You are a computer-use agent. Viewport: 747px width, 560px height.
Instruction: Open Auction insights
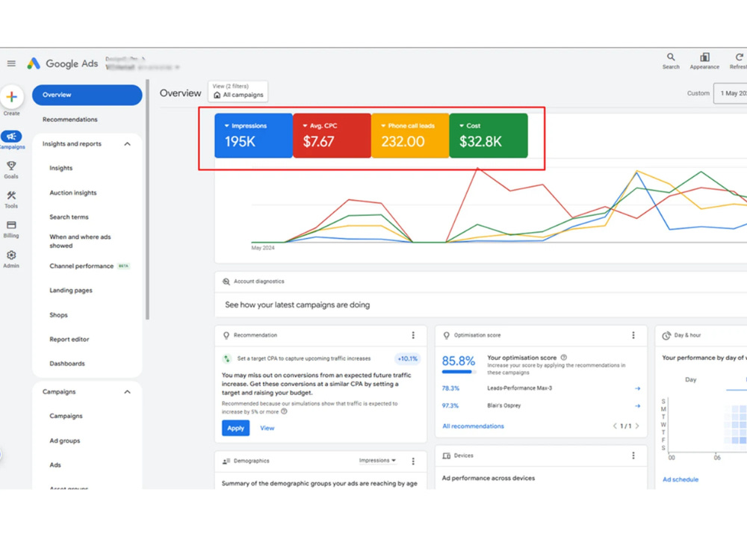[x=73, y=193]
